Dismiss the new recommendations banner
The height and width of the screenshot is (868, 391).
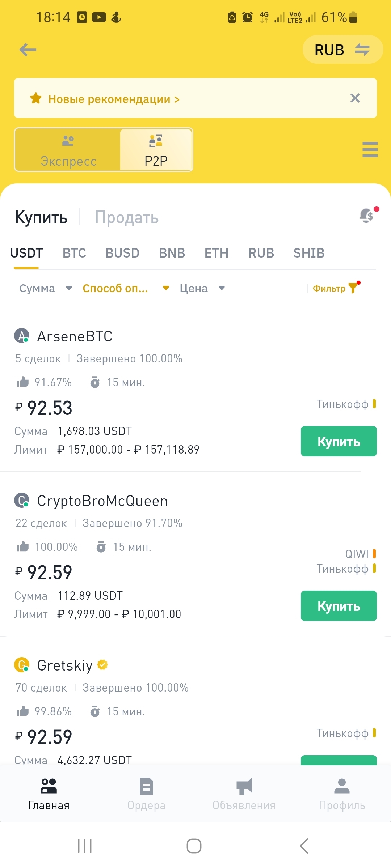[x=355, y=98]
